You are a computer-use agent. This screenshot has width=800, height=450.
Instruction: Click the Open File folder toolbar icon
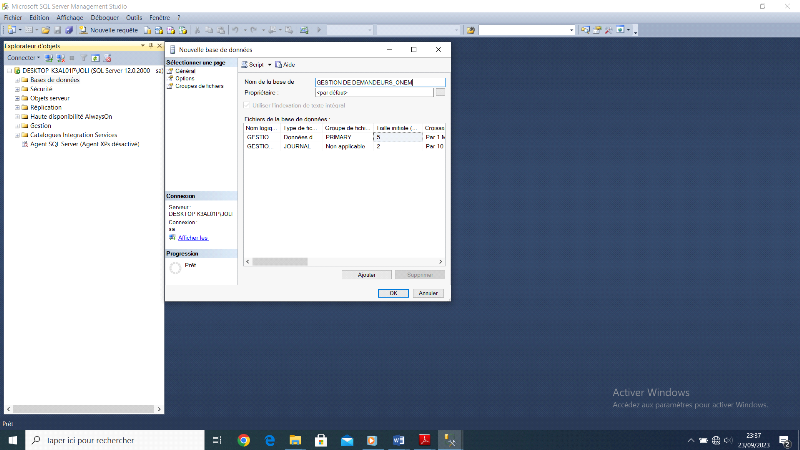pyautogui.click(x=45, y=30)
